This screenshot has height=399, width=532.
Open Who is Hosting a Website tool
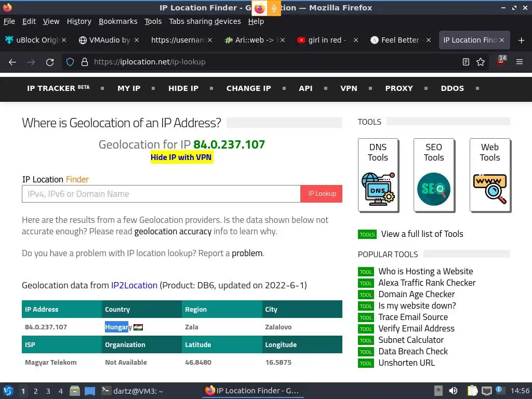tap(425, 271)
